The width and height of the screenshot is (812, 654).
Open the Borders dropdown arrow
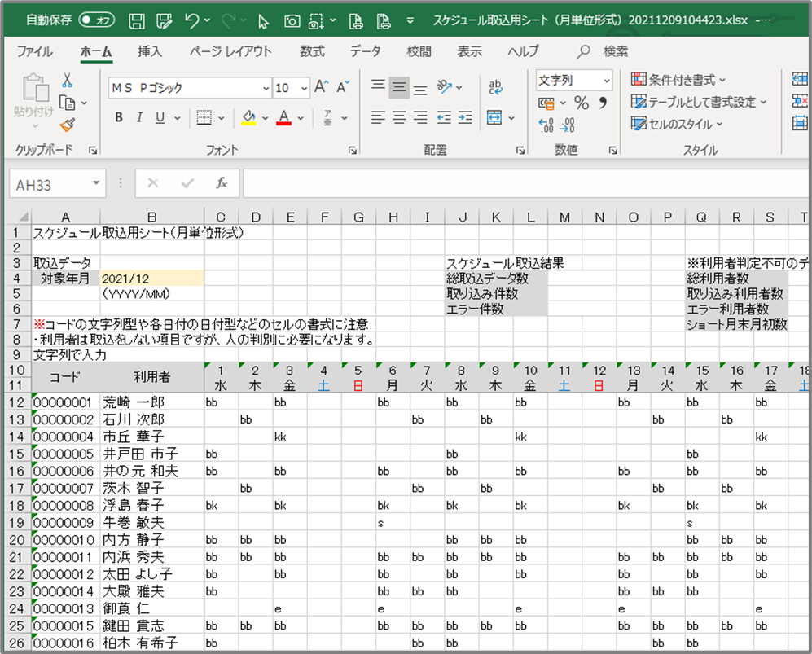coord(222,118)
